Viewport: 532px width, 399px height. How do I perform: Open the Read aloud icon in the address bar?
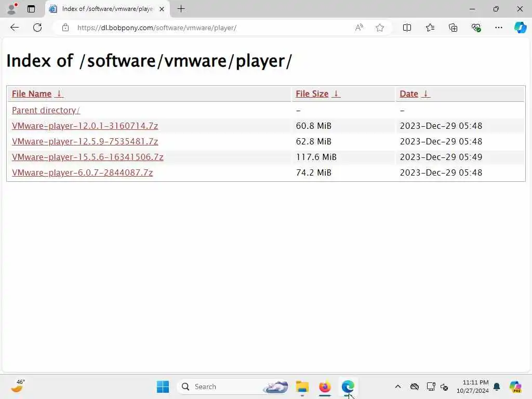pos(359,28)
